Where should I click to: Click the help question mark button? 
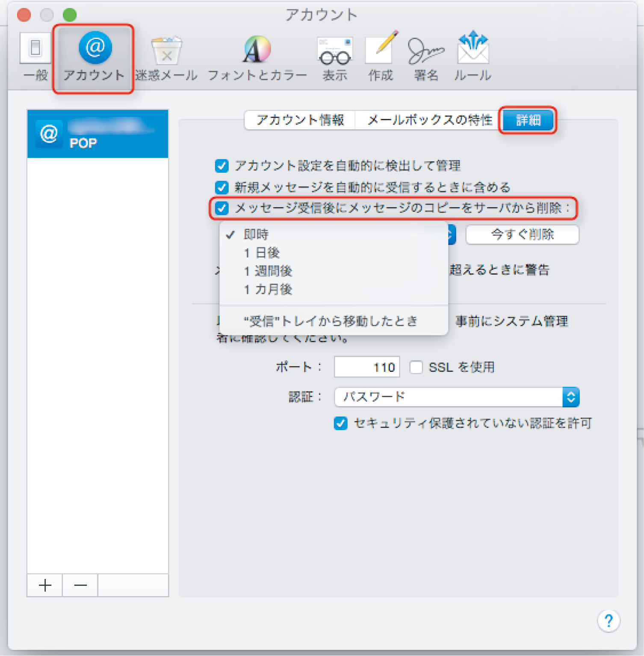click(x=608, y=620)
